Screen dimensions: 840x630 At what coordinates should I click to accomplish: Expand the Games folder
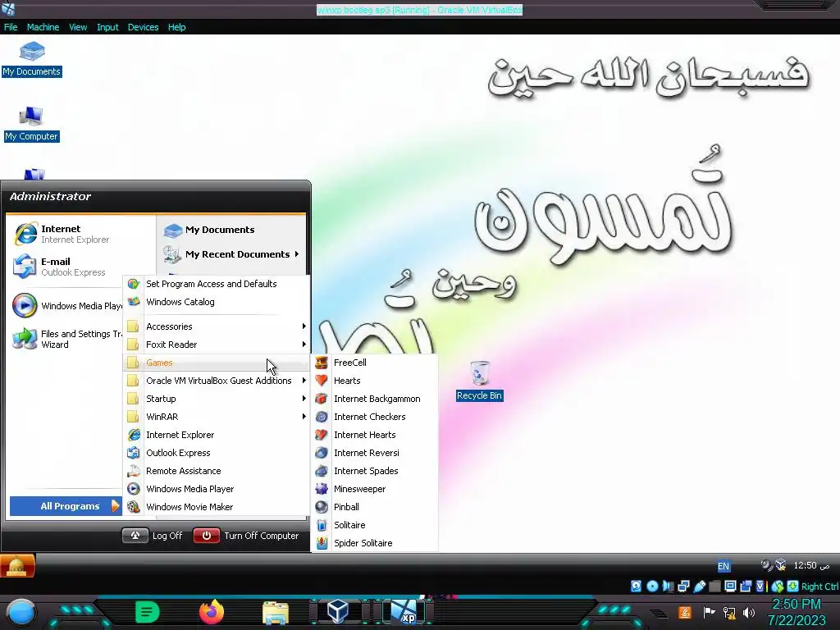pos(217,363)
